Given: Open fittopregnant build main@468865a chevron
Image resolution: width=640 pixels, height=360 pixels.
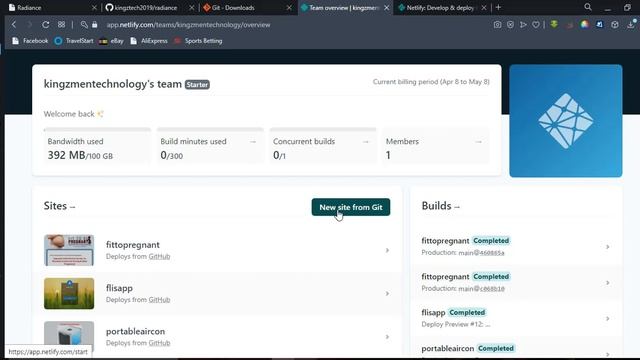Looking at the screenshot, I should coord(607,247).
